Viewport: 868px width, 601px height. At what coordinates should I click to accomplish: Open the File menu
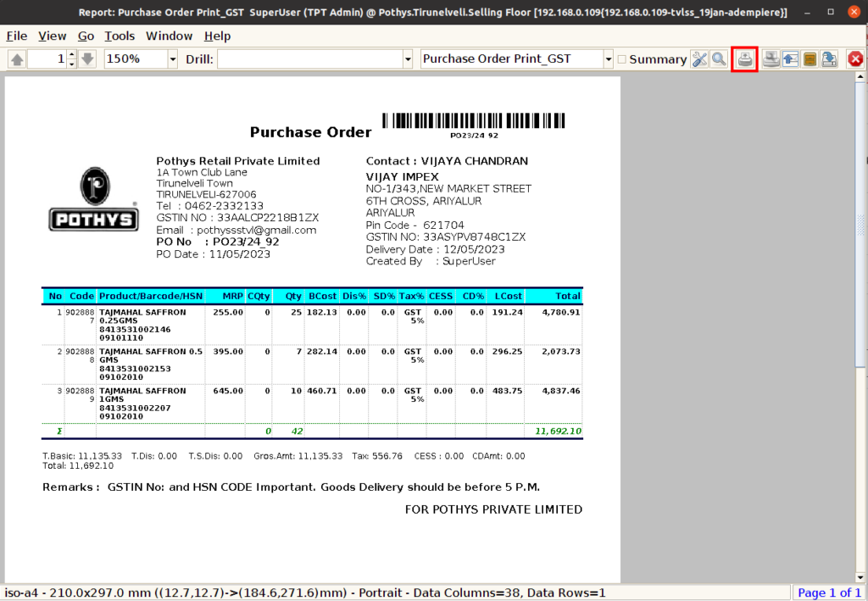tap(17, 36)
